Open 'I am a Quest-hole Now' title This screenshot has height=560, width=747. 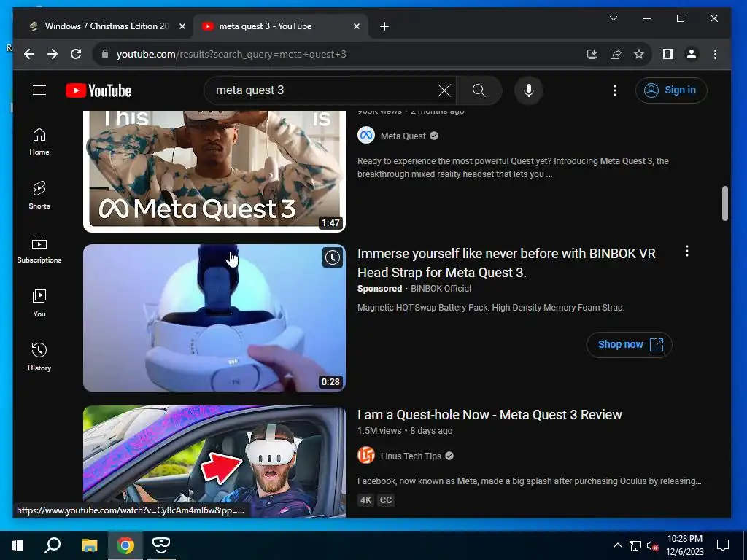click(489, 415)
